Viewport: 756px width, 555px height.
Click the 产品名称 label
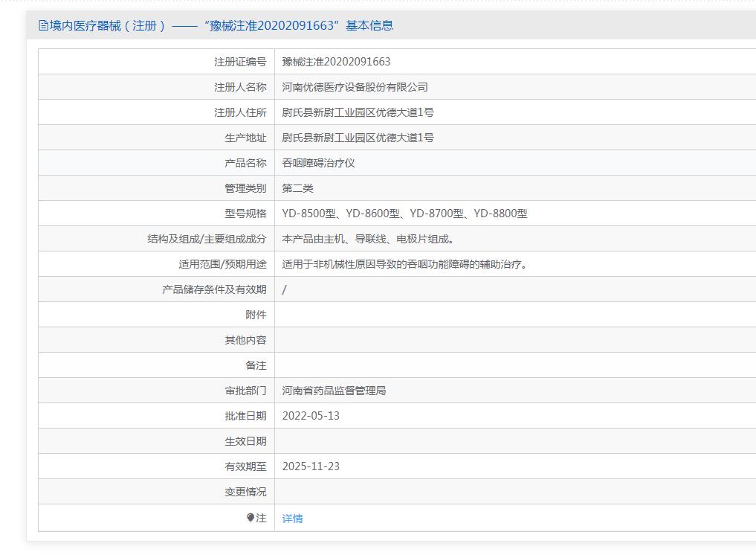tap(245, 163)
